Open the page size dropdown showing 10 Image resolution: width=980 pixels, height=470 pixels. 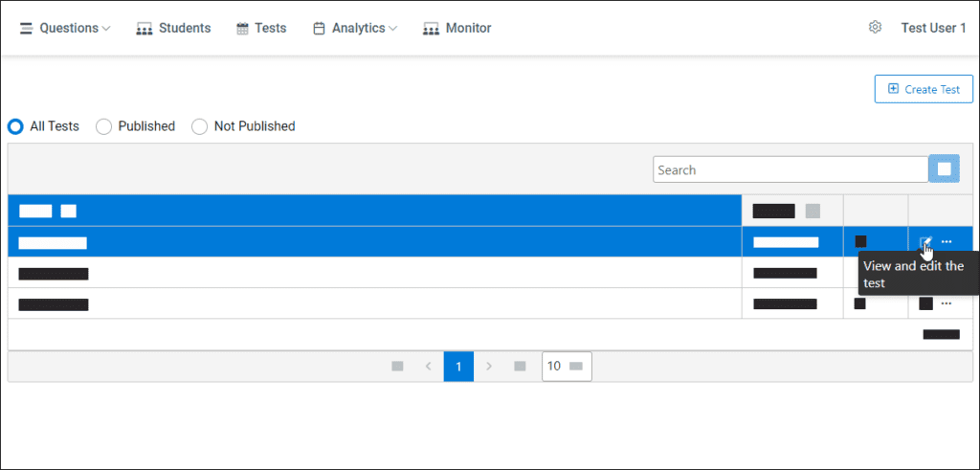pos(567,367)
